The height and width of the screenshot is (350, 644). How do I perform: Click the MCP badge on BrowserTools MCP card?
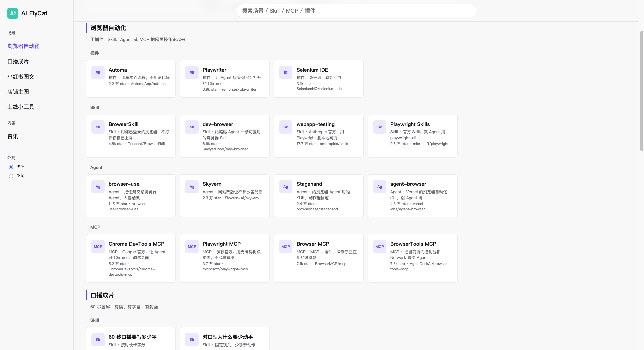click(380, 247)
